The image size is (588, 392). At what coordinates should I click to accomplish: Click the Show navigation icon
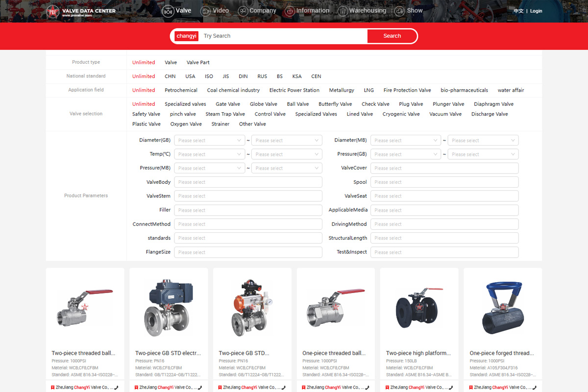point(400,11)
